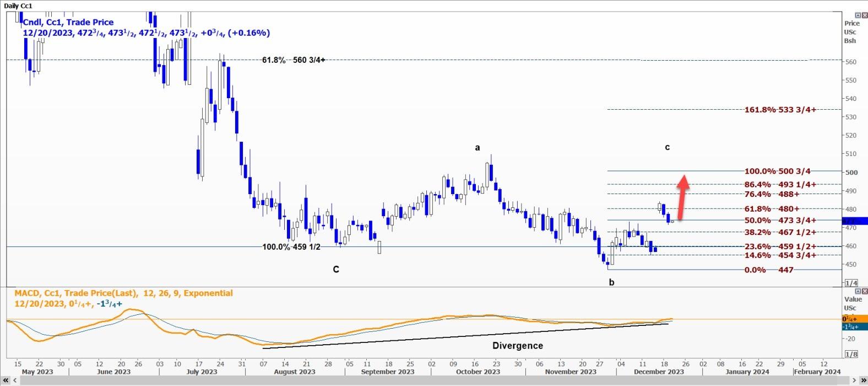Select the lowercase 'c' wave annotation
Image resolution: width=868 pixels, height=386 pixels.
[668, 147]
